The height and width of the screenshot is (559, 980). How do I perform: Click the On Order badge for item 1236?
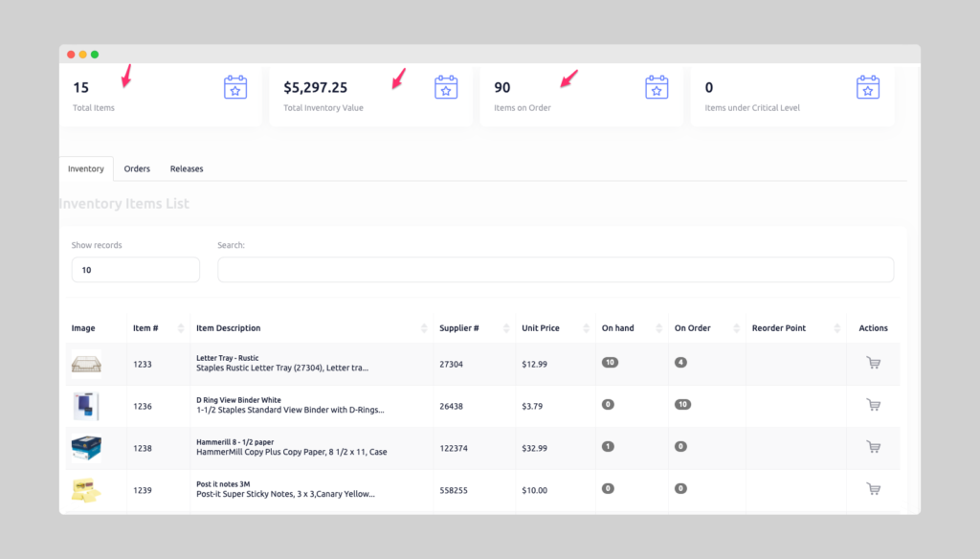tap(682, 405)
